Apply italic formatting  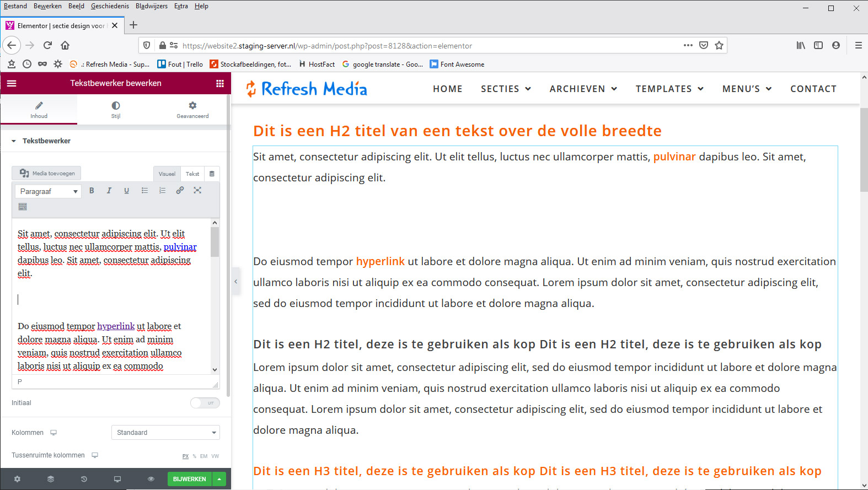pyautogui.click(x=109, y=191)
